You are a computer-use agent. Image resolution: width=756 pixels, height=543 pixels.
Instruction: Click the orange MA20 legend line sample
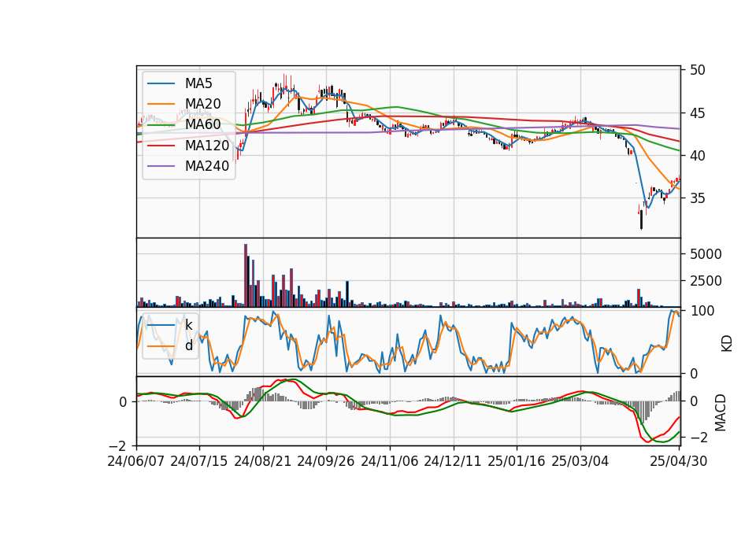point(161,104)
